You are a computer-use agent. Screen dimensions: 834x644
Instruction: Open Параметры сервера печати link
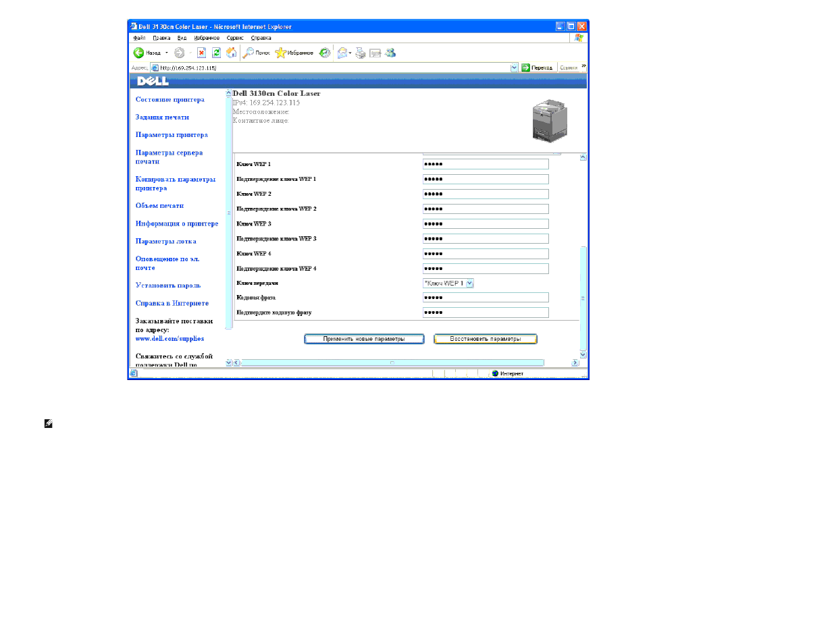click(169, 157)
